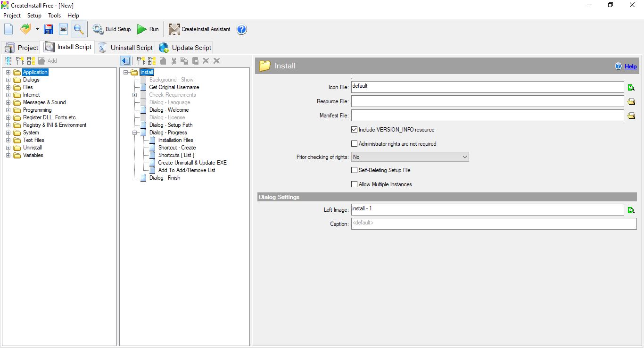Toggle the Include VERSION_INFO resource checkbox
Screen dimensions: 644x348
click(x=355, y=130)
